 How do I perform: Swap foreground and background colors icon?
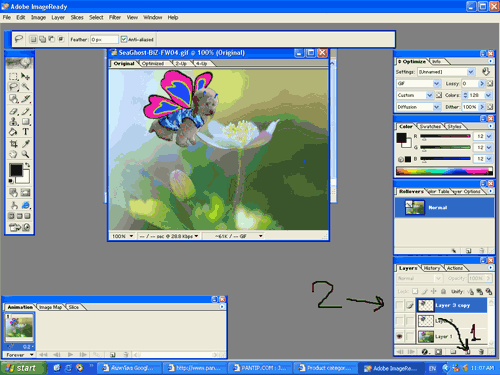28,165
